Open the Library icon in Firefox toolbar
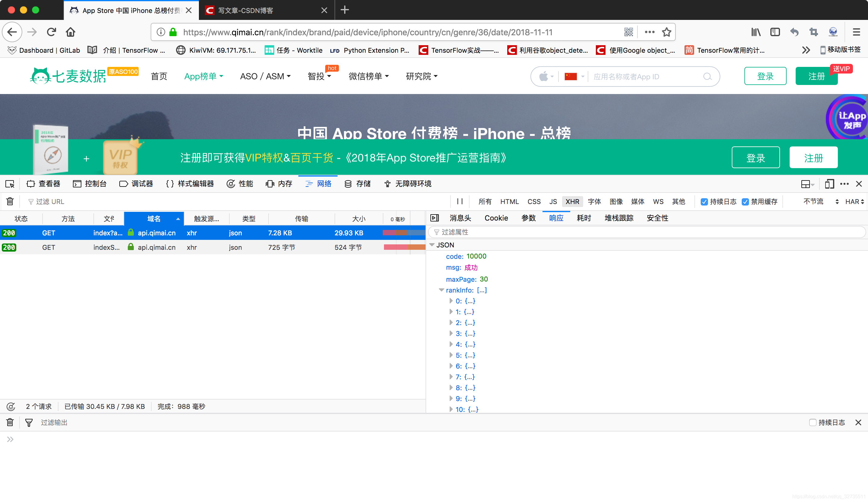The image size is (868, 502). click(756, 32)
